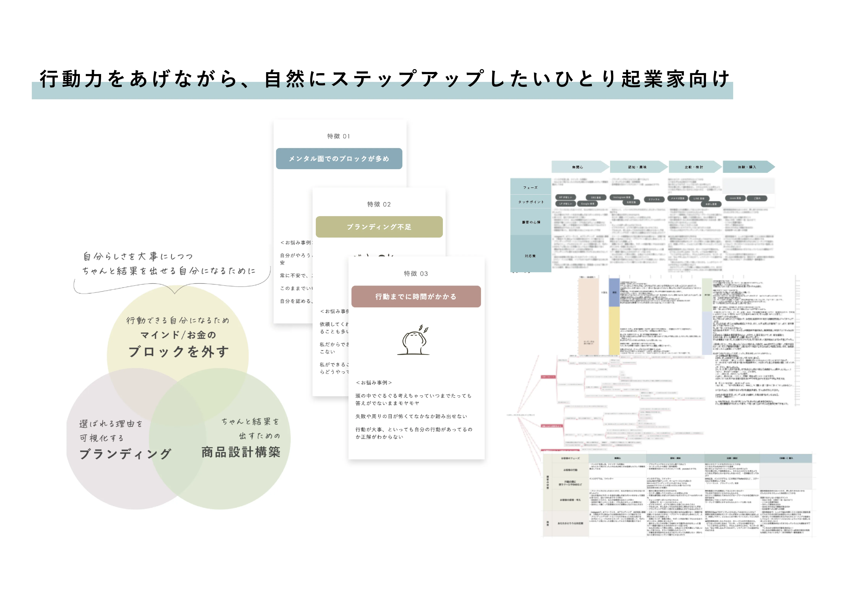
Task: Click the 特徴 01 card label
Action: 338,136
